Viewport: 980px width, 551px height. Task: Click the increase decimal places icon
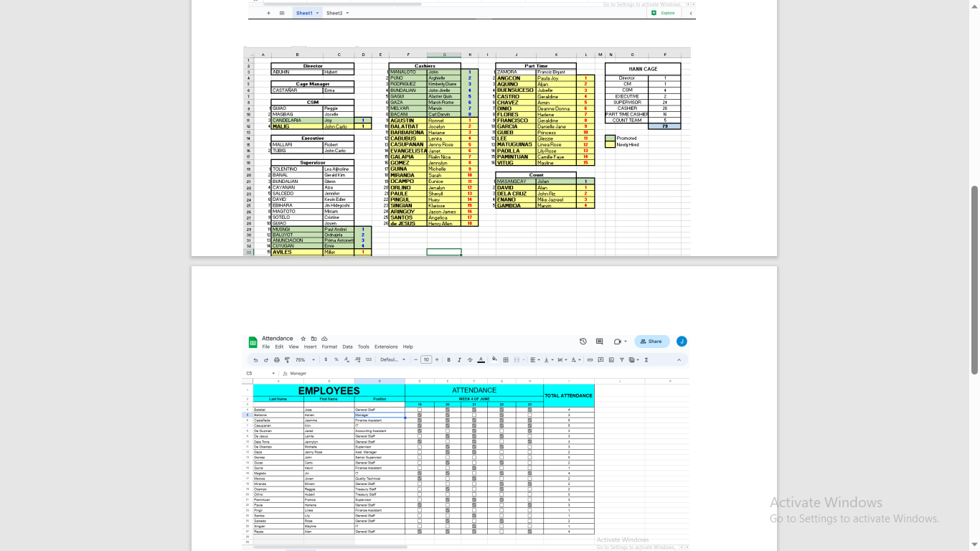(x=357, y=360)
